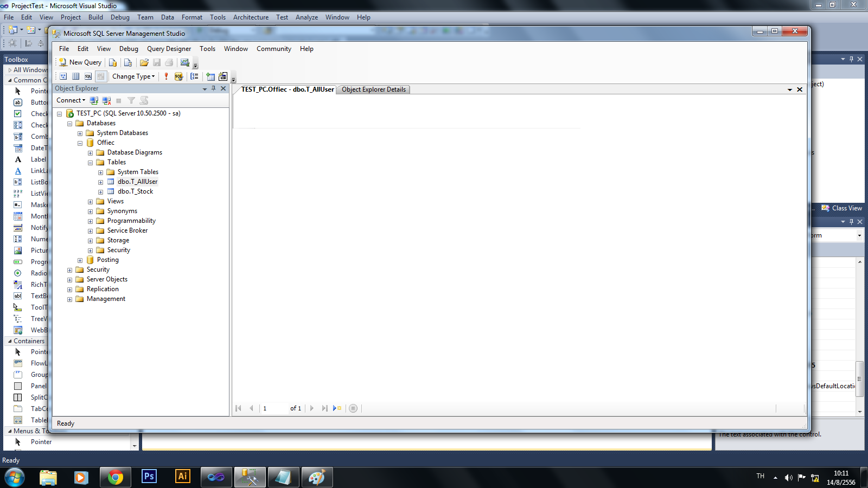Select the Management folder
Viewport: 868px width, 488px height.
106,299
